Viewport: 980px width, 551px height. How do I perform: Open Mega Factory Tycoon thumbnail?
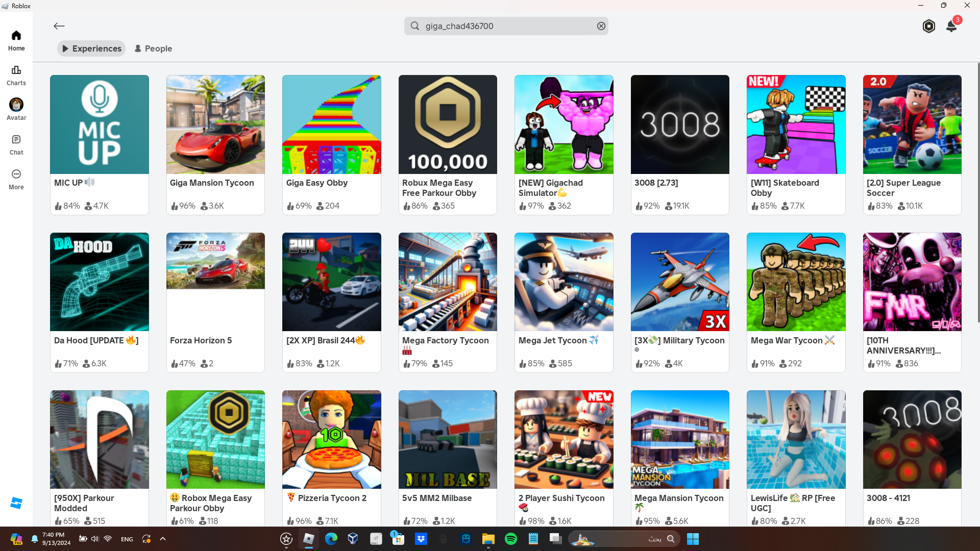pos(448,282)
